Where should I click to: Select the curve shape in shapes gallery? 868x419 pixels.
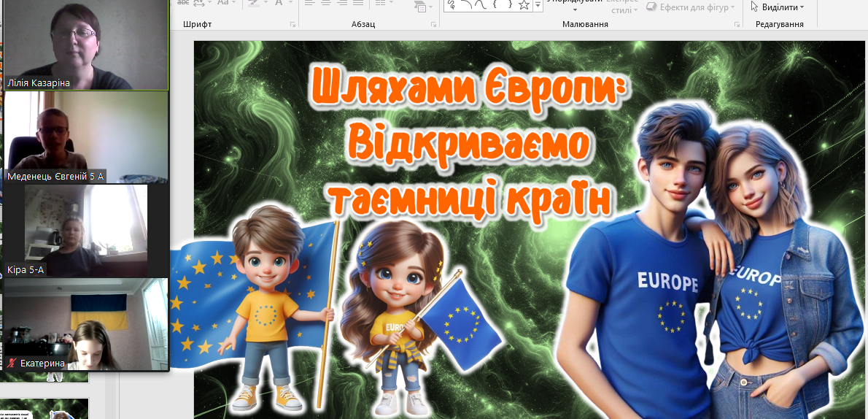click(x=482, y=4)
